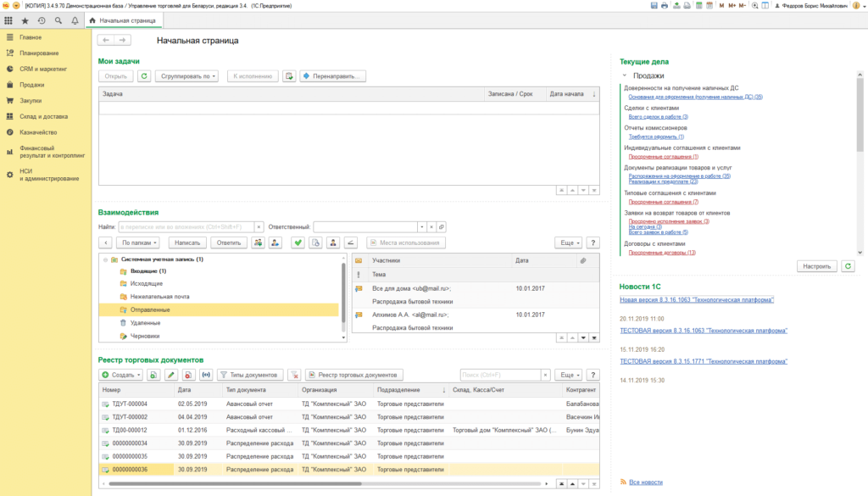Open the sections menu grid icon

click(x=8, y=20)
